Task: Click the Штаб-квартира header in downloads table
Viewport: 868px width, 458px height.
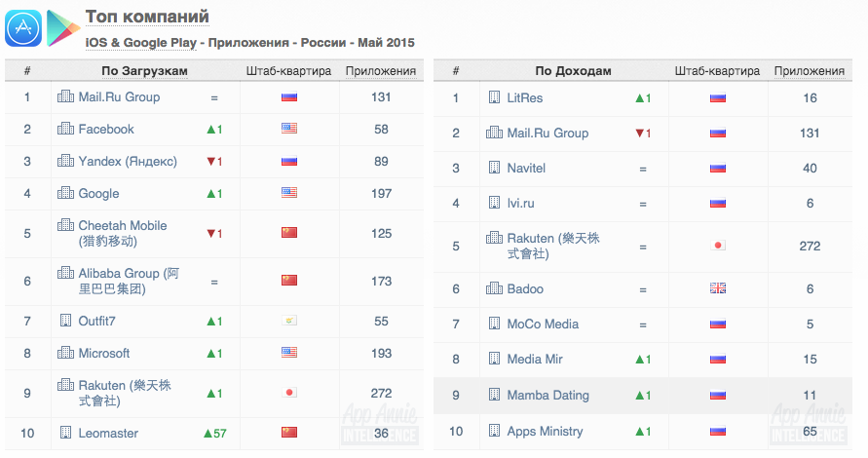Action: [287, 71]
